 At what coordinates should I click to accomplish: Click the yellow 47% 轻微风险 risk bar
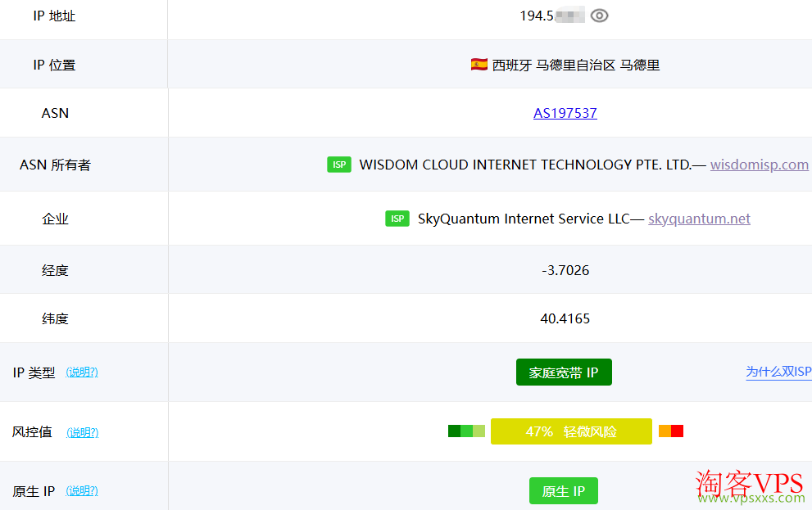571,431
